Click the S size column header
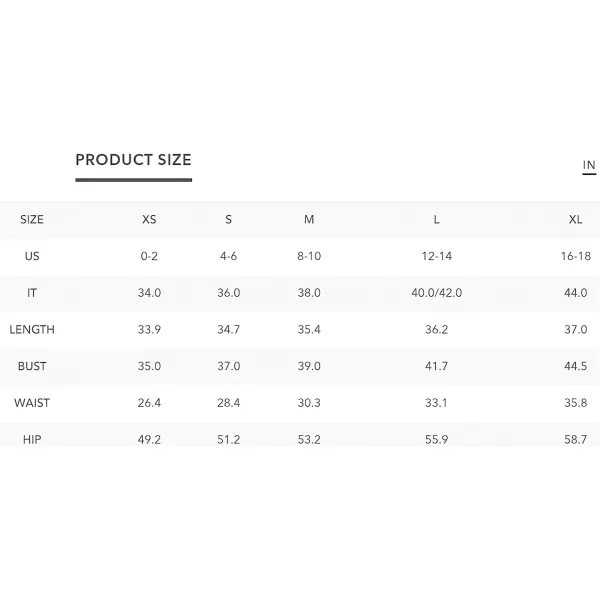 point(228,219)
